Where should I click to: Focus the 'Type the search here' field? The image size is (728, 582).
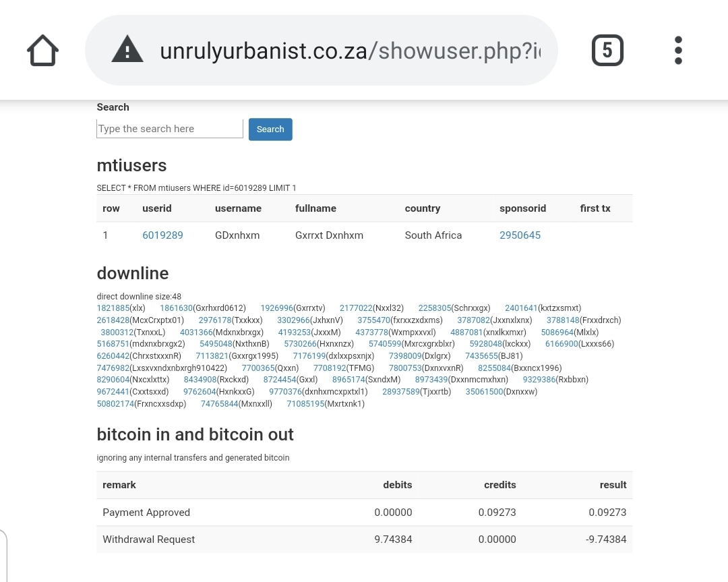click(x=170, y=129)
